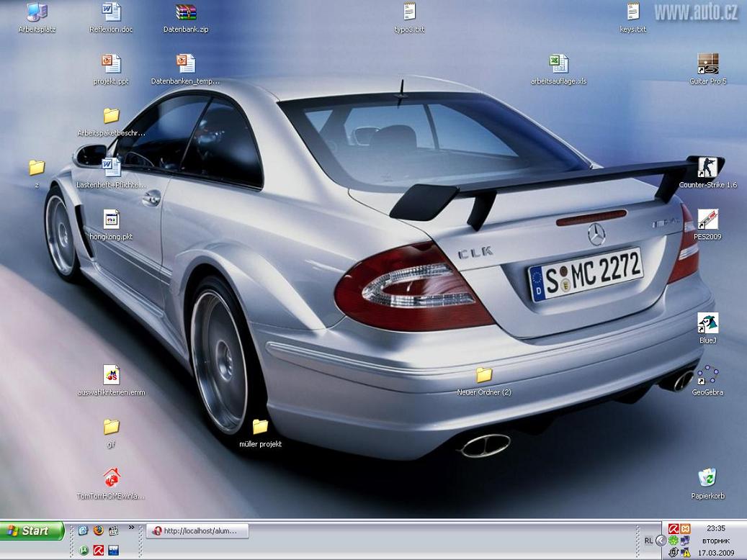The width and height of the screenshot is (747, 560).
Task: Launch Firefox from the Quick Launch bar
Action: point(98,530)
